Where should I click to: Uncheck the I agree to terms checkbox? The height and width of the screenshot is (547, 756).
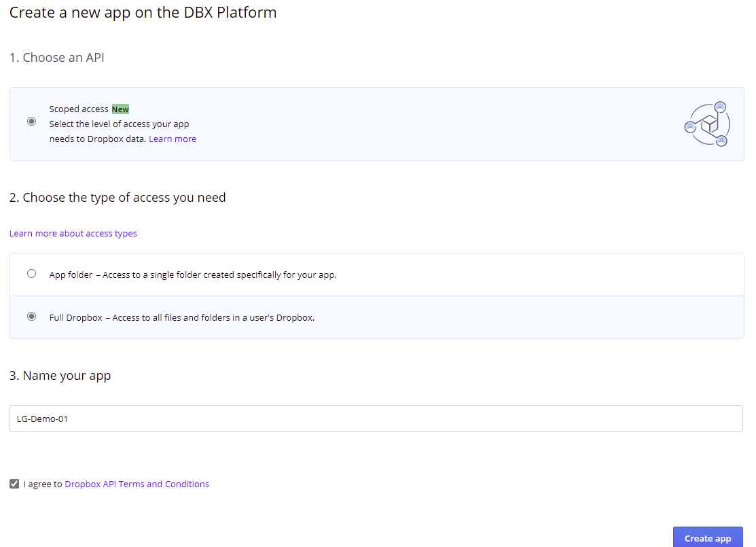click(x=14, y=483)
